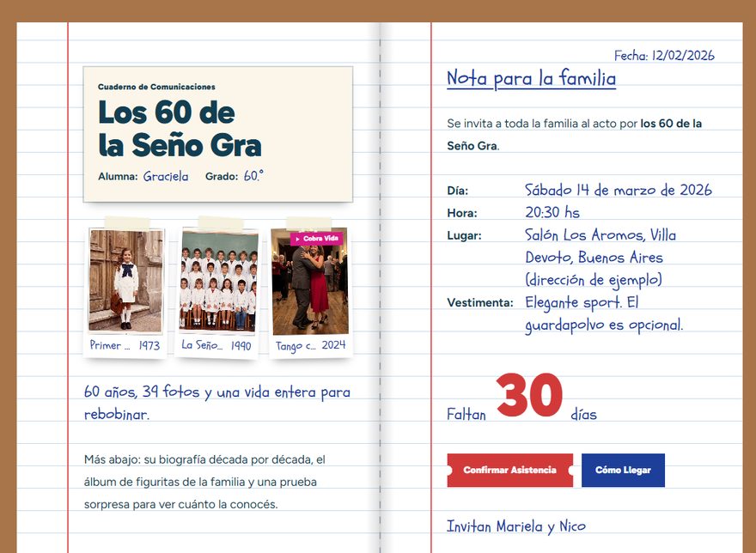This screenshot has width=756, height=553.
Task: Click the Fecha 12/02/2026 date
Action: [x=664, y=56]
